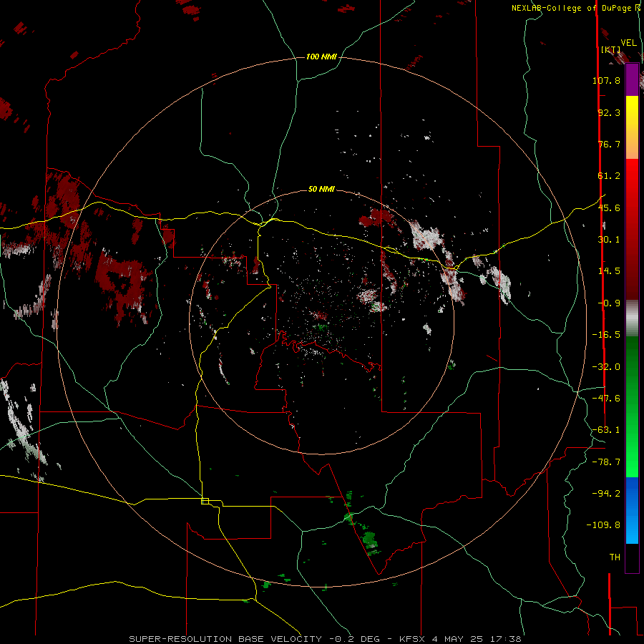644x644 pixels.
Task: Click the gray near-zero segment of color bar
Action: click(632, 318)
